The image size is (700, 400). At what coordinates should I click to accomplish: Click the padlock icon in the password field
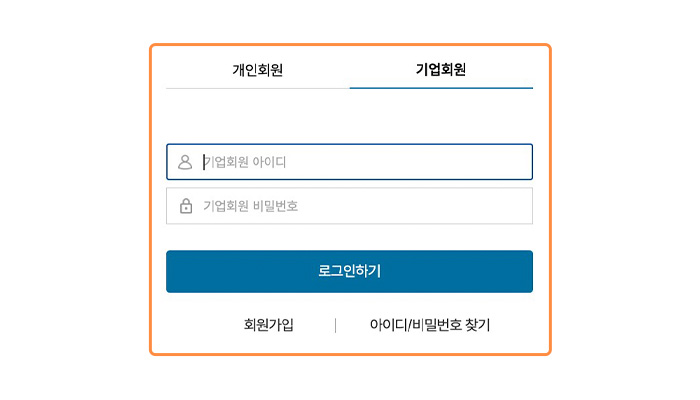(186, 206)
